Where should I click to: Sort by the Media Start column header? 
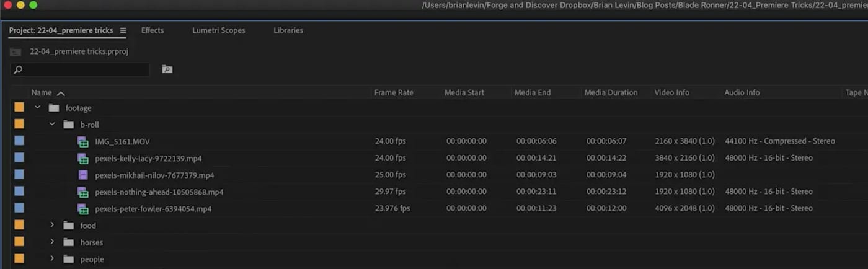[x=464, y=93]
